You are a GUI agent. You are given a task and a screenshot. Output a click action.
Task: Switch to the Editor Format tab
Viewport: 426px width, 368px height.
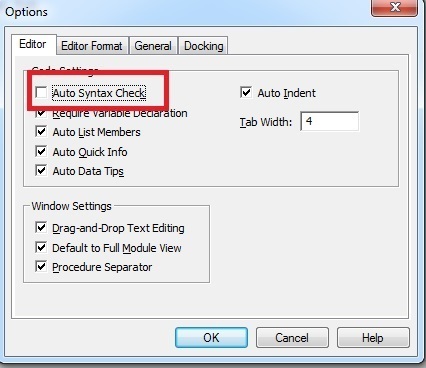(92, 46)
